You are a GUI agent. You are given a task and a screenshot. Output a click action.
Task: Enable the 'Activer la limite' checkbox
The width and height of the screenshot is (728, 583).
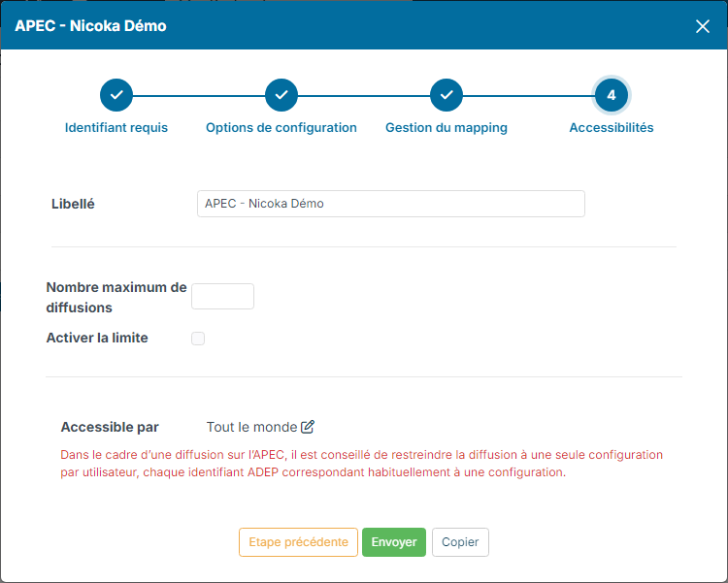click(x=198, y=339)
